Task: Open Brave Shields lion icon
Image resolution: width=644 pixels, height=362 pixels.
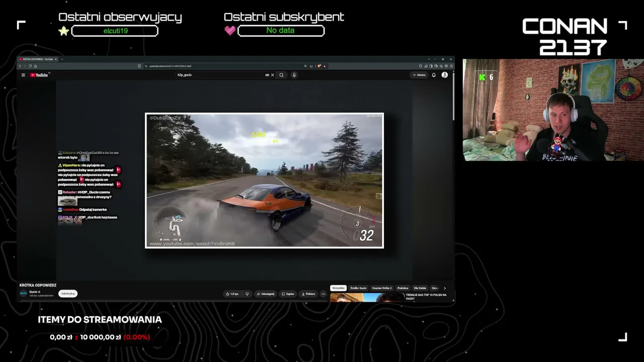Action: pos(319,66)
